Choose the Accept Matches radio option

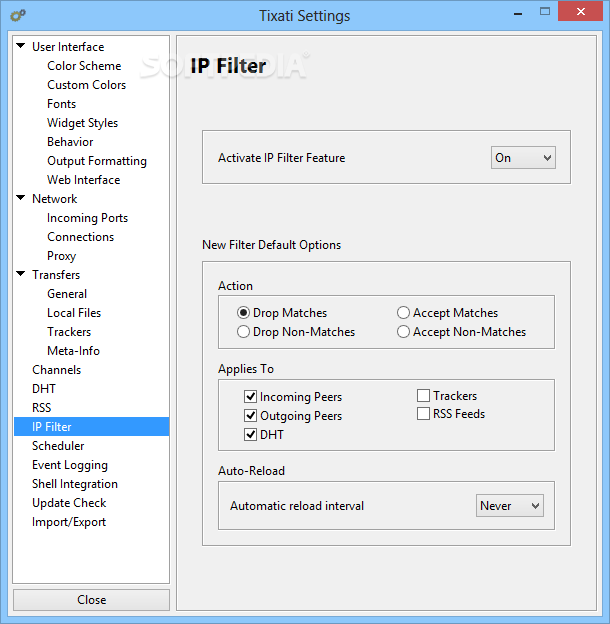point(403,313)
